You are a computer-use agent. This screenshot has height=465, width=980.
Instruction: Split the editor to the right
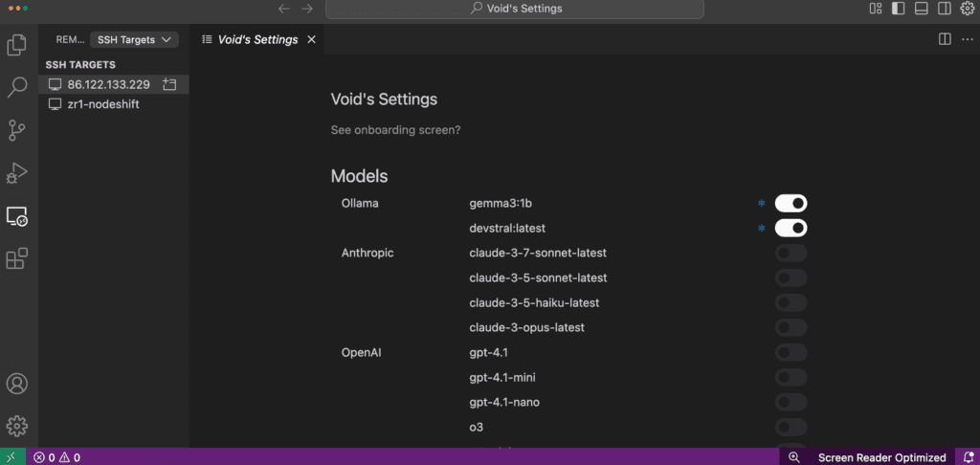[945, 39]
